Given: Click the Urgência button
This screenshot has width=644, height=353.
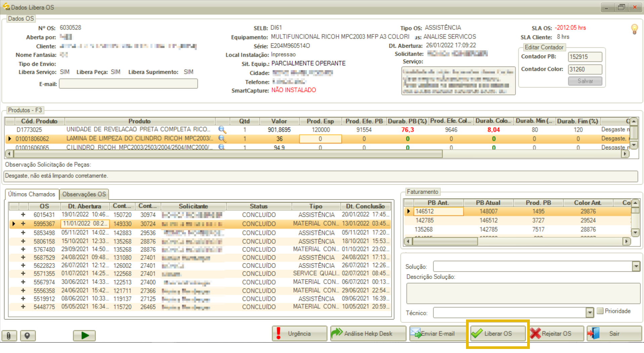Looking at the screenshot, I should (300, 334).
